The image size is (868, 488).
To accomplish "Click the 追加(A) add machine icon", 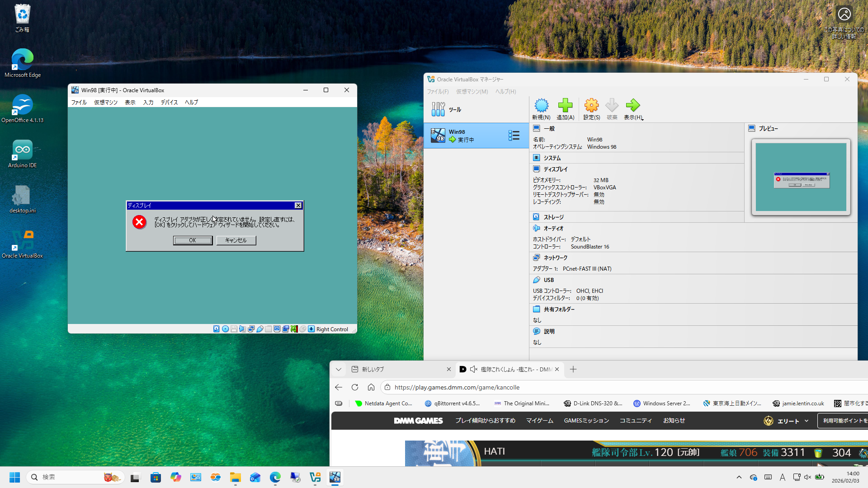I will (x=565, y=106).
